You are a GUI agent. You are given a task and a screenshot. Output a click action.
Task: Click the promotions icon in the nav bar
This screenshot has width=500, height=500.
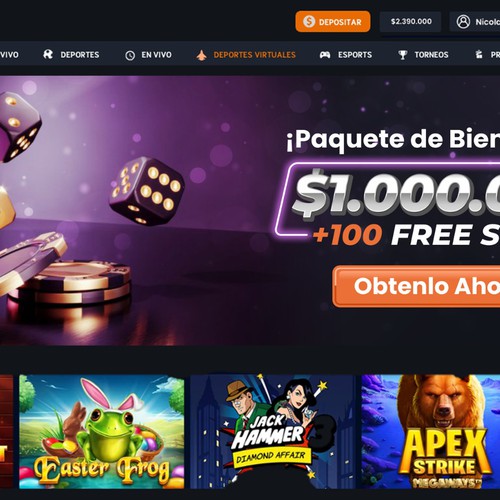click(x=479, y=54)
